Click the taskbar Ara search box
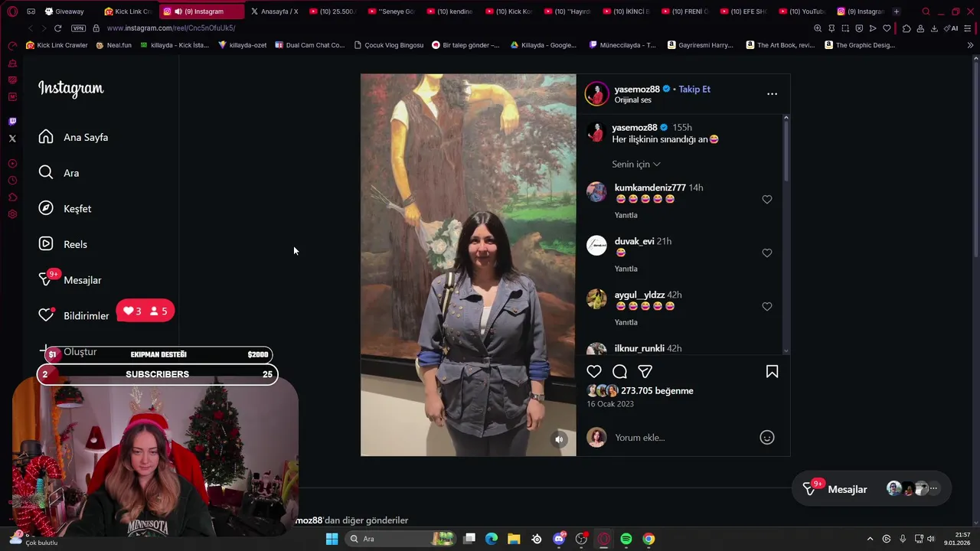This screenshot has width=980, height=551. [x=400, y=539]
